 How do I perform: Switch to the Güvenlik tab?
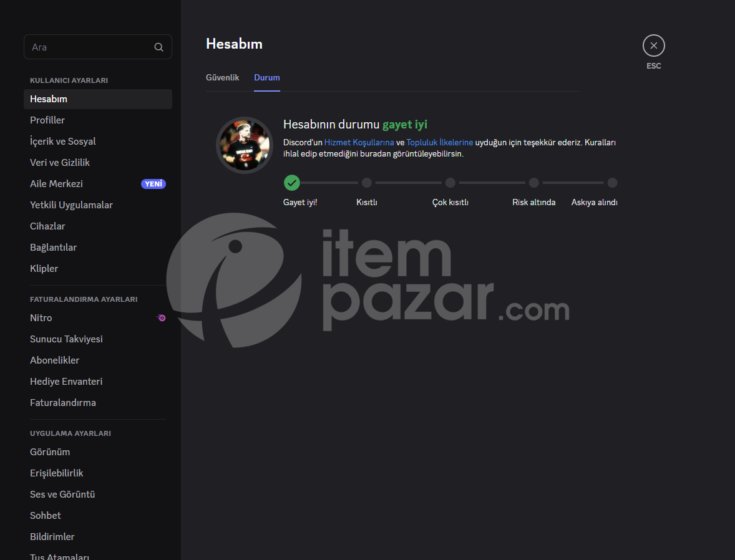tap(222, 78)
